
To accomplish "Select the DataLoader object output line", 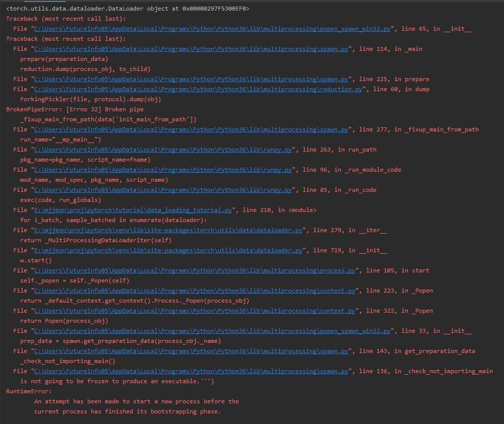I will pyautogui.click(x=128, y=9).
